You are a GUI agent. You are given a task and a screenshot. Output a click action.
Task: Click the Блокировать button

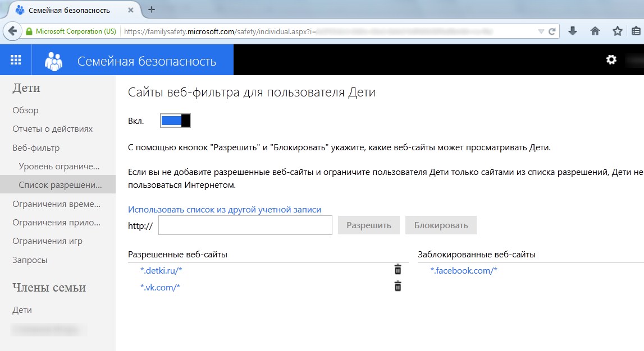pos(441,225)
